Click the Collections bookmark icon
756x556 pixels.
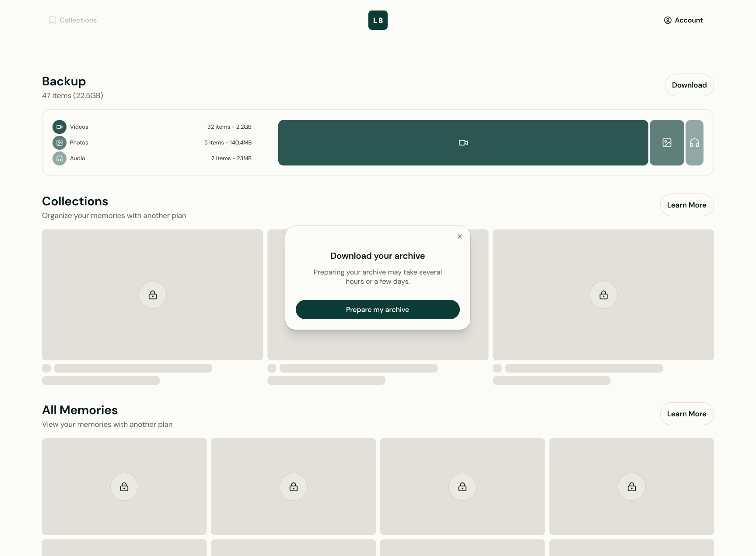[x=52, y=20]
